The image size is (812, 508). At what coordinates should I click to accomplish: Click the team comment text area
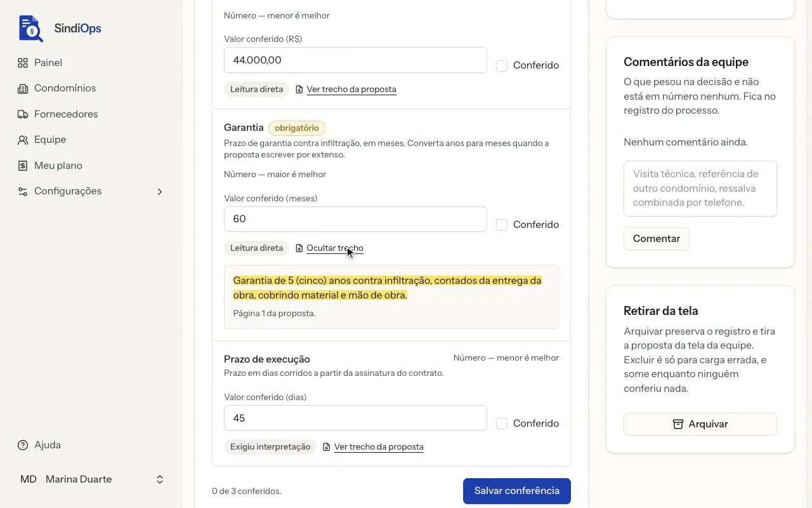(700, 189)
